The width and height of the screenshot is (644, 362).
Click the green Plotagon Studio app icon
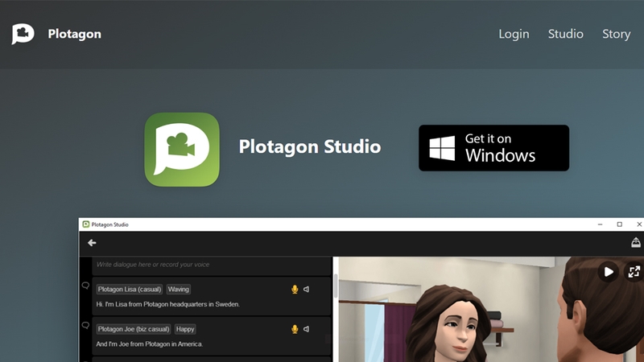pos(182,150)
